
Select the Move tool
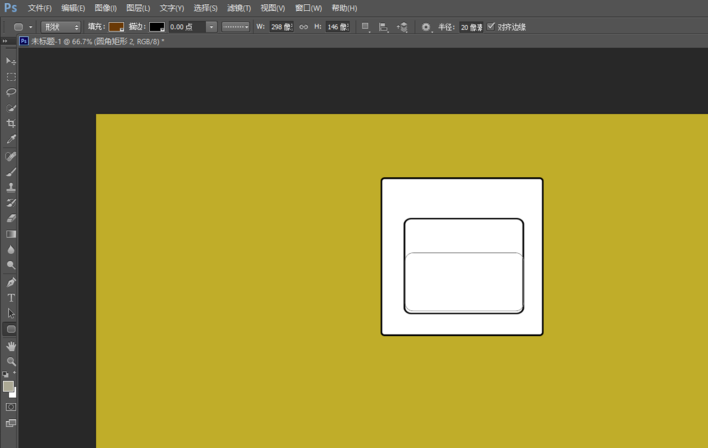[11, 61]
